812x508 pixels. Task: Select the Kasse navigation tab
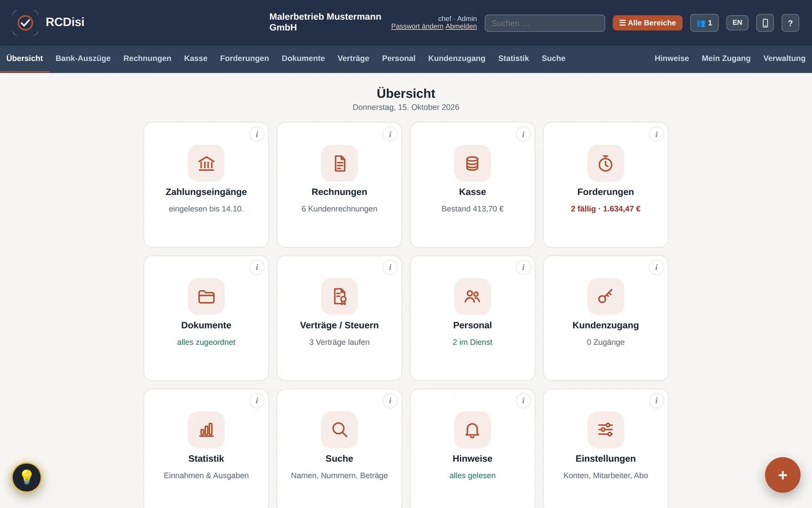click(195, 58)
